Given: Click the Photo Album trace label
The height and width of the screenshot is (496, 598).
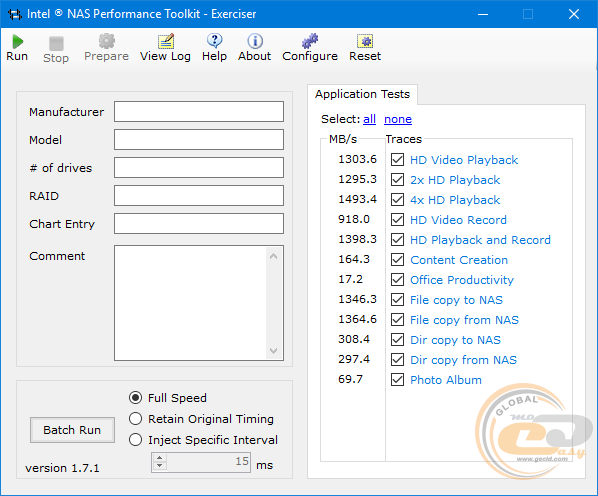Looking at the screenshot, I should (445, 380).
